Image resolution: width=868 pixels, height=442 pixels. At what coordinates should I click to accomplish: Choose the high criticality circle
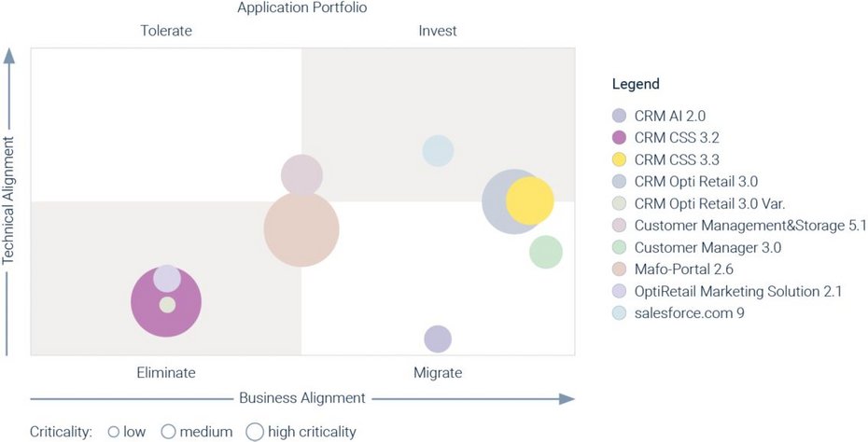pyautogui.click(x=255, y=432)
